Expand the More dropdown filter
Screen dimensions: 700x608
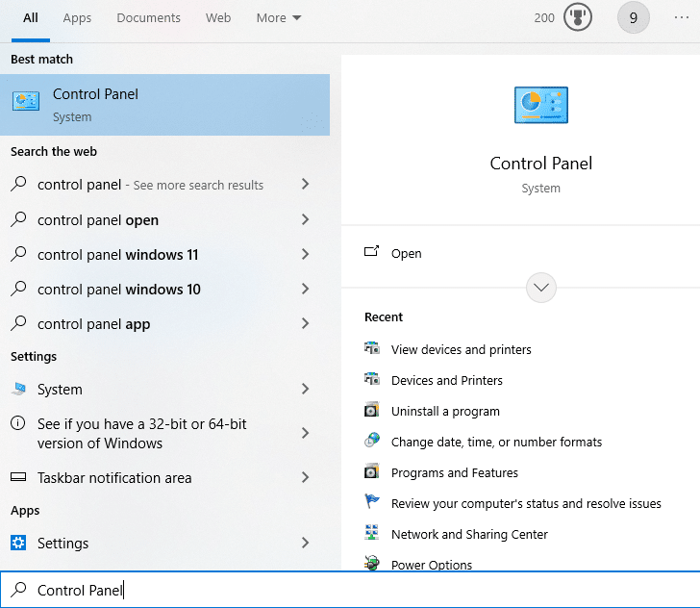(x=279, y=18)
